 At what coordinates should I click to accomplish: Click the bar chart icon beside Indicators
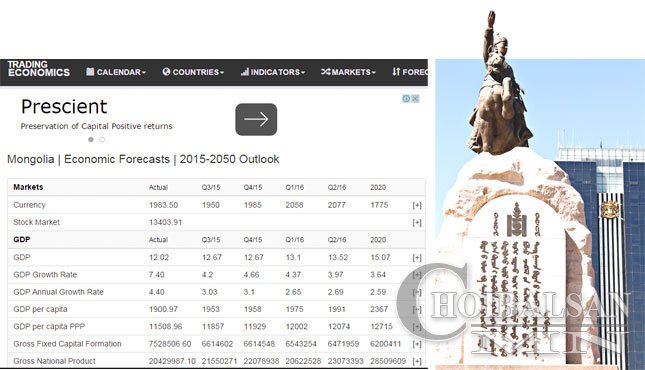click(245, 72)
